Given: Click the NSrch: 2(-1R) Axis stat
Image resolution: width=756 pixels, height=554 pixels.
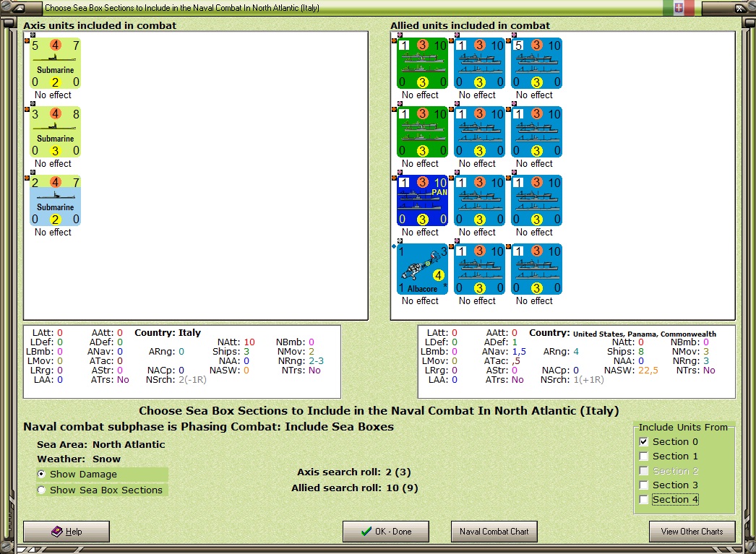Looking at the screenshot, I should coord(176,380).
